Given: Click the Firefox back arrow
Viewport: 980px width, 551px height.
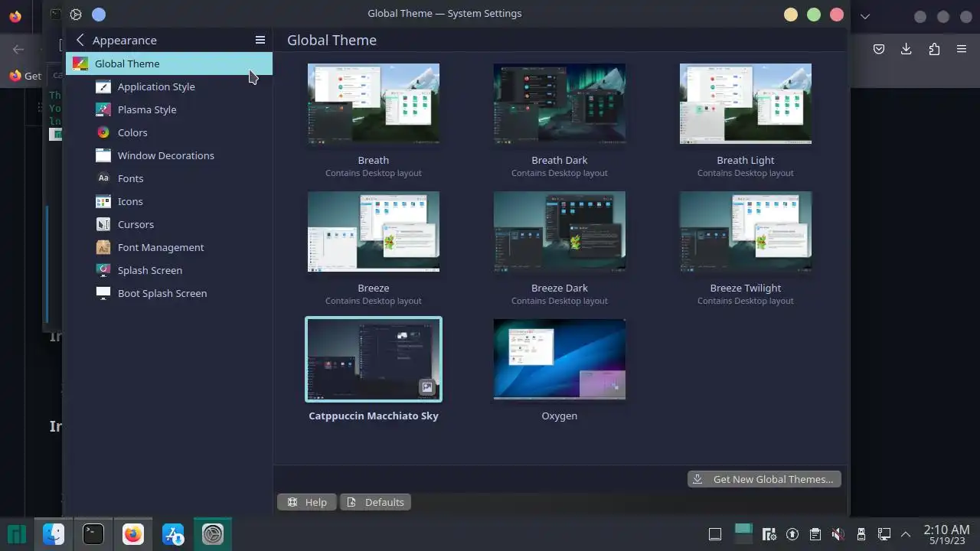Looking at the screenshot, I should pyautogui.click(x=18, y=49).
